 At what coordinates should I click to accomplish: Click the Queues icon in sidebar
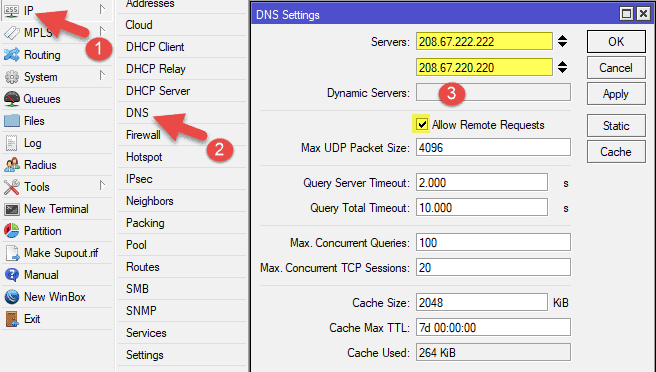pos(11,99)
